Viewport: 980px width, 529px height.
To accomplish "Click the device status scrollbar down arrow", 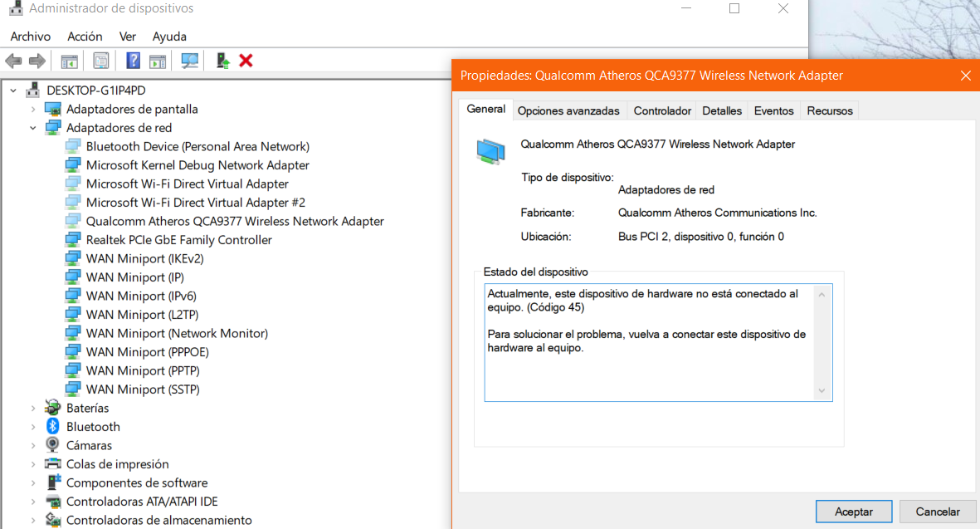I will [822, 391].
